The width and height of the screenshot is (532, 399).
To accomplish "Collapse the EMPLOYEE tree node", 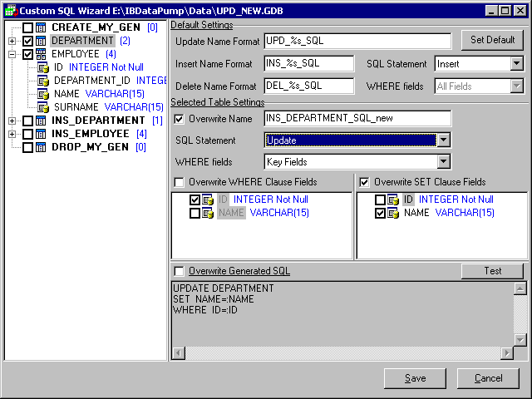I will (12, 54).
